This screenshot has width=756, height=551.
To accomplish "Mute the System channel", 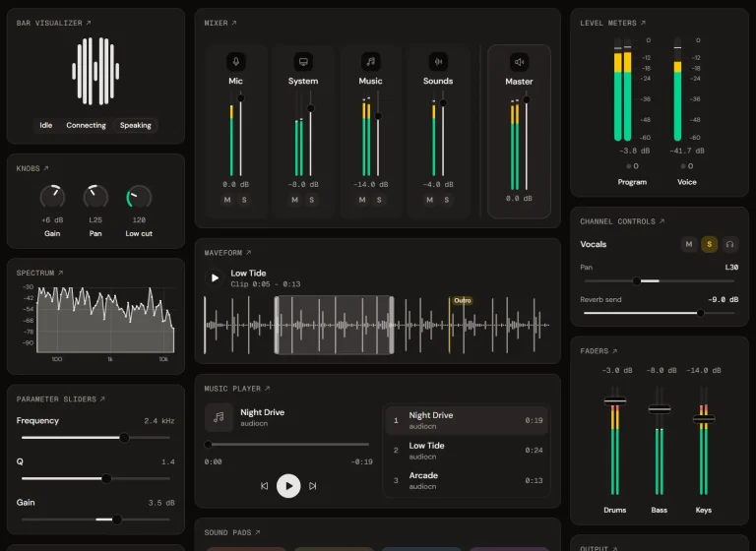I will (x=295, y=200).
